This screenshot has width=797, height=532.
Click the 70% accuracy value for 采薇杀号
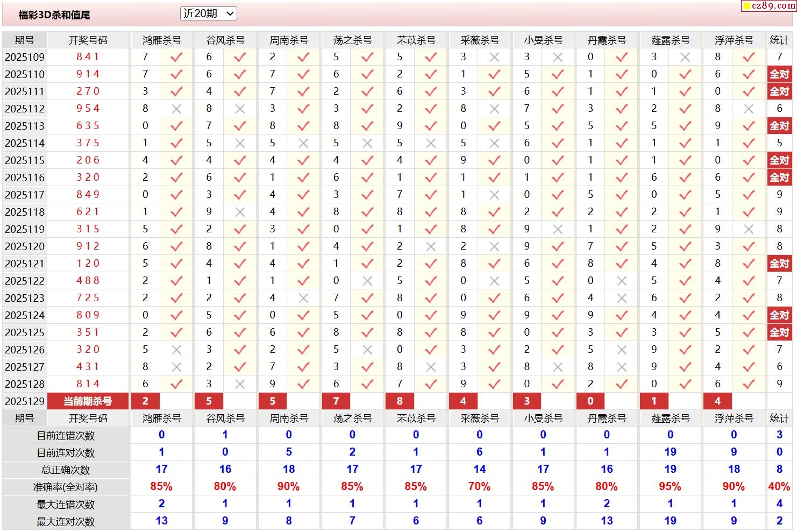tap(480, 487)
